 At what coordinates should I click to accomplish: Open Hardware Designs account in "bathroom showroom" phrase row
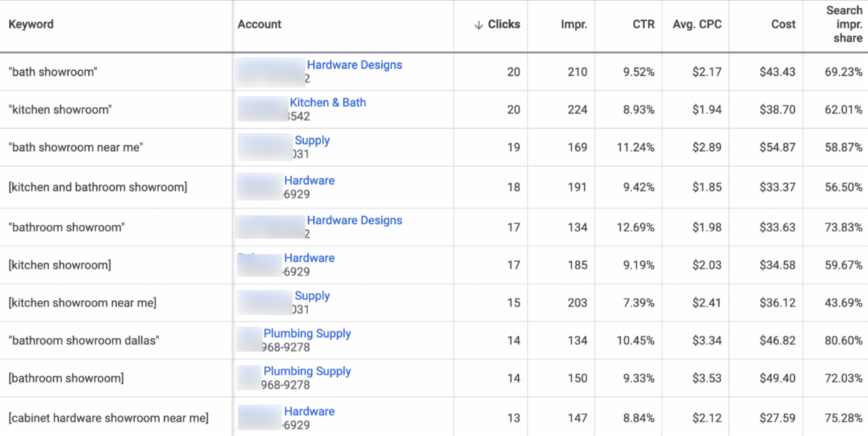[x=354, y=221]
